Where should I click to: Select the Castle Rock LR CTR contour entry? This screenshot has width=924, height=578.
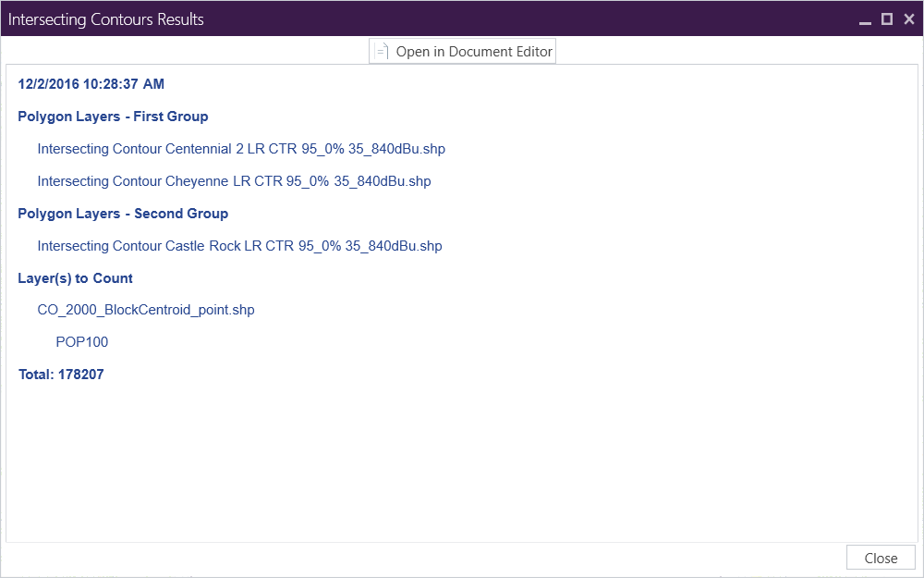(239, 246)
